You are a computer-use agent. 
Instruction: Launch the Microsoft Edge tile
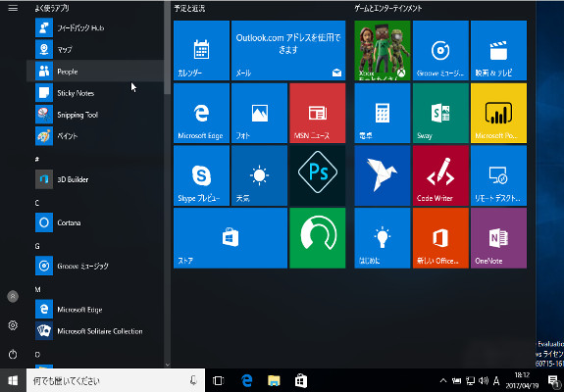click(201, 113)
